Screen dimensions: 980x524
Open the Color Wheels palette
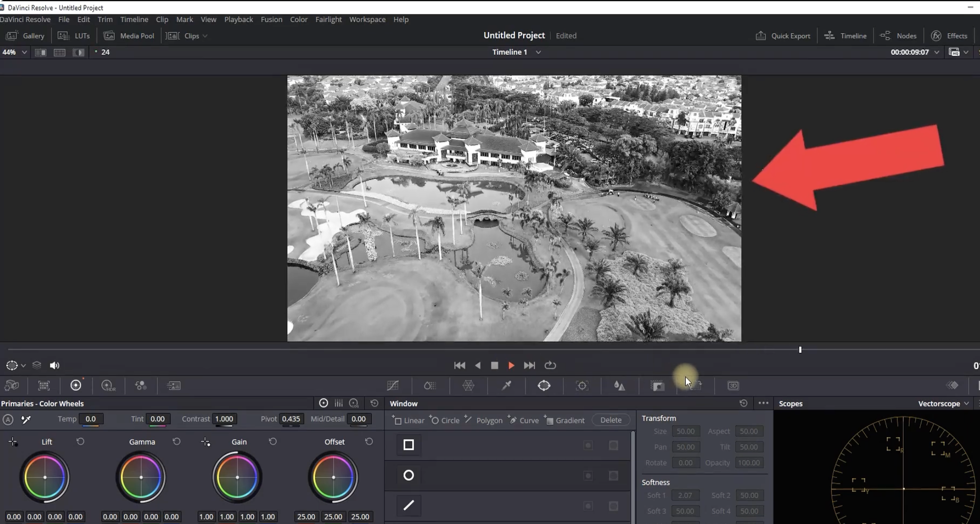pos(76,385)
